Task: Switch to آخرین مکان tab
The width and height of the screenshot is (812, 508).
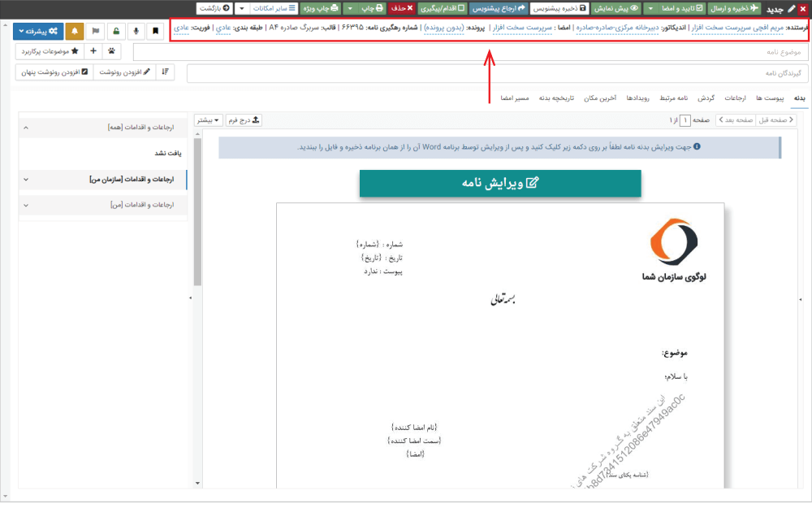Action: (600, 98)
